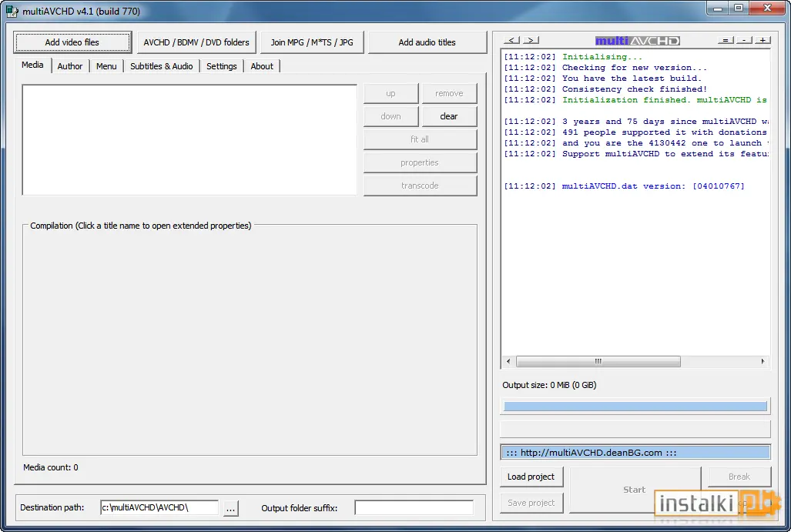Close the multiAVCHD window
The width and height of the screenshot is (791, 532).
coord(767,8)
